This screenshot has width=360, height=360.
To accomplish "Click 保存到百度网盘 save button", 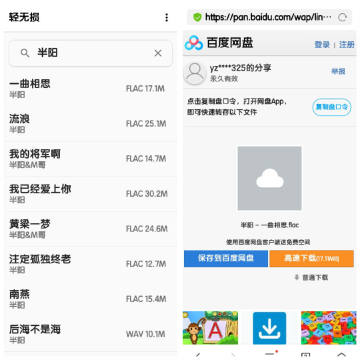I will coord(226,259).
